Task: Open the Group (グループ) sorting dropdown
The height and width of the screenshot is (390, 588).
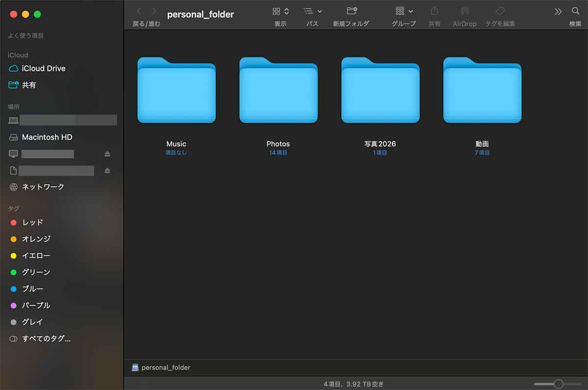Action: coord(403,10)
